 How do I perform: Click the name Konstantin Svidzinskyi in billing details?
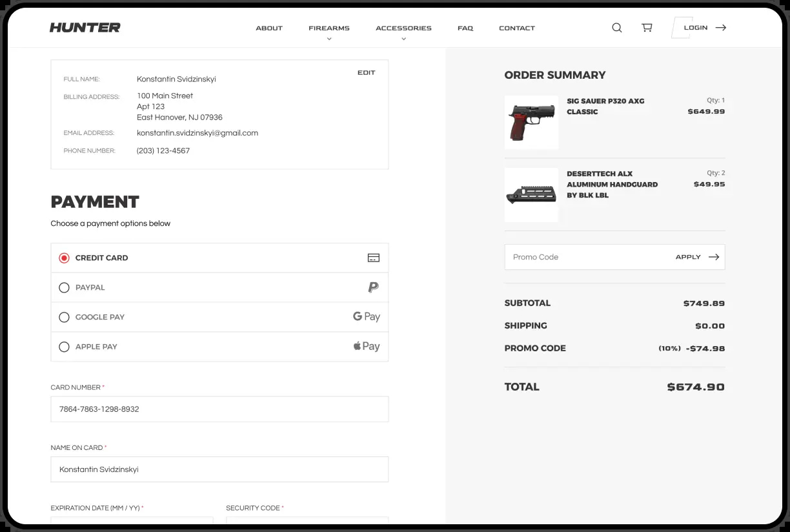[x=176, y=79]
